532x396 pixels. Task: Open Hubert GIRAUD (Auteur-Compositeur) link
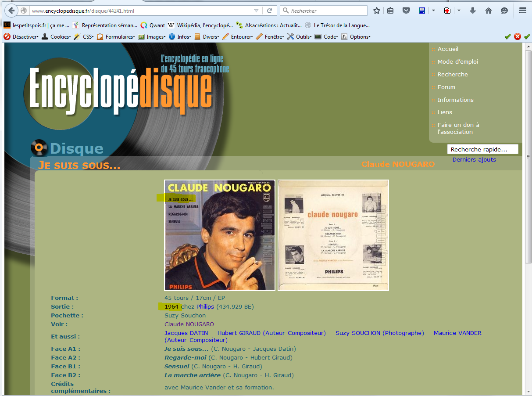(x=271, y=333)
